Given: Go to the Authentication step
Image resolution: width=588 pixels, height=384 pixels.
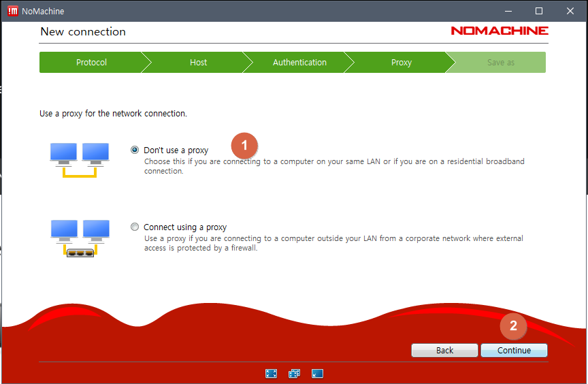Looking at the screenshot, I should coord(299,62).
